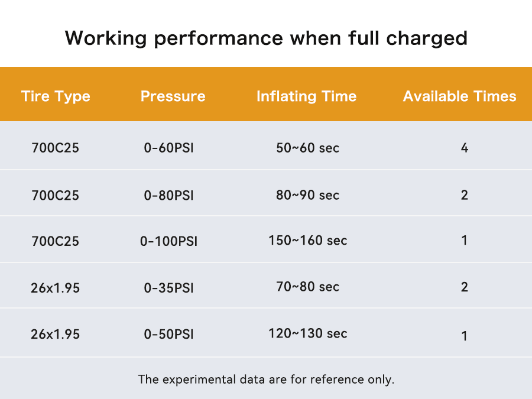This screenshot has width=532, height=399.
Task: Select the Available Times column header
Action: [459, 96]
